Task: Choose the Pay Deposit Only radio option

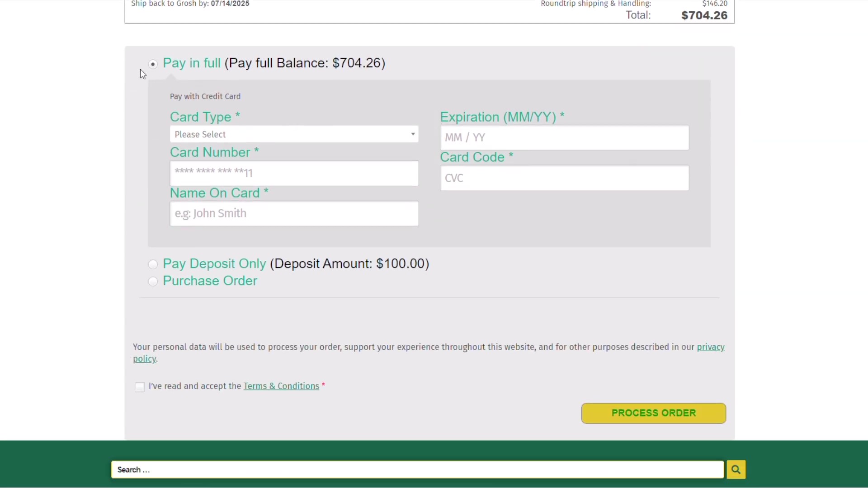Action: pyautogui.click(x=153, y=264)
